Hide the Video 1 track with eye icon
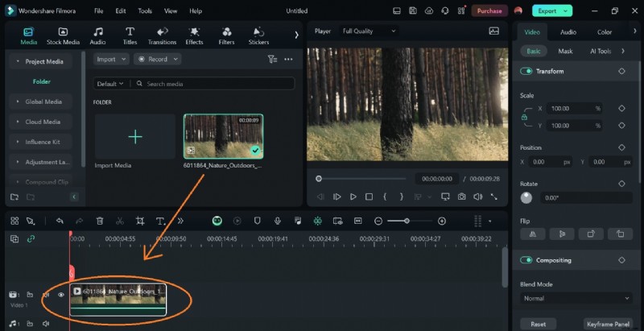The height and width of the screenshot is (331, 644). [60, 295]
